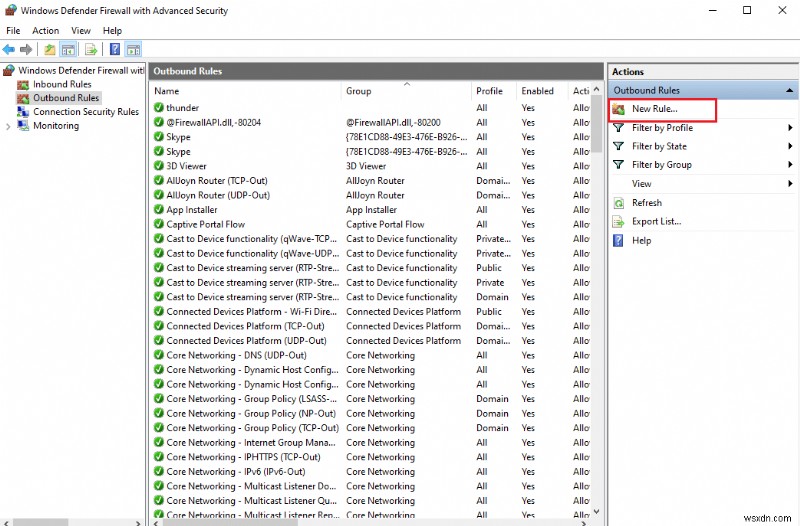This screenshot has width=800, height=526.
Task: Select Core Networking - IPHTTPS (TCP-Out) rule
Action: tap(243, 457)
